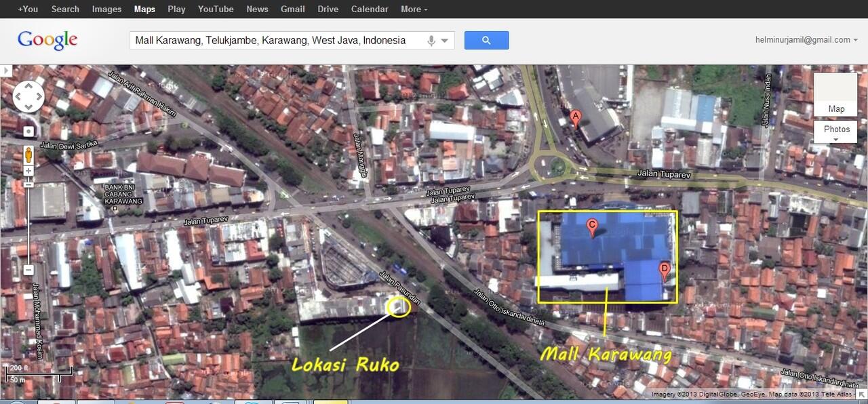Open Calendar in the top bar

[x=370, y=9]
